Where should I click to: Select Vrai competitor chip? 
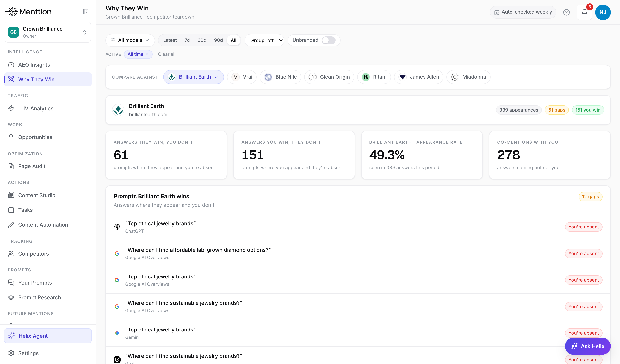[242, 77]
